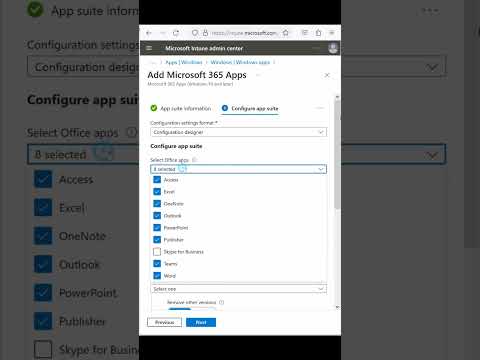Click the scrollbar down arrow
The height and width of the screenshot is (360, 480).
point(337,307)
